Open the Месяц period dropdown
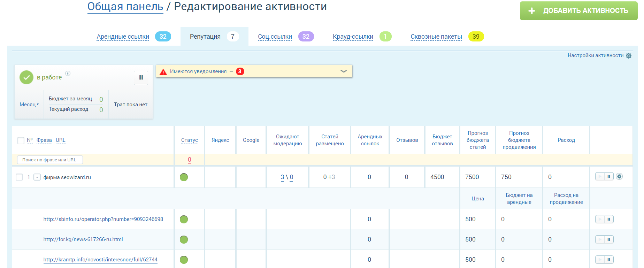 click(x=29, y=105)
